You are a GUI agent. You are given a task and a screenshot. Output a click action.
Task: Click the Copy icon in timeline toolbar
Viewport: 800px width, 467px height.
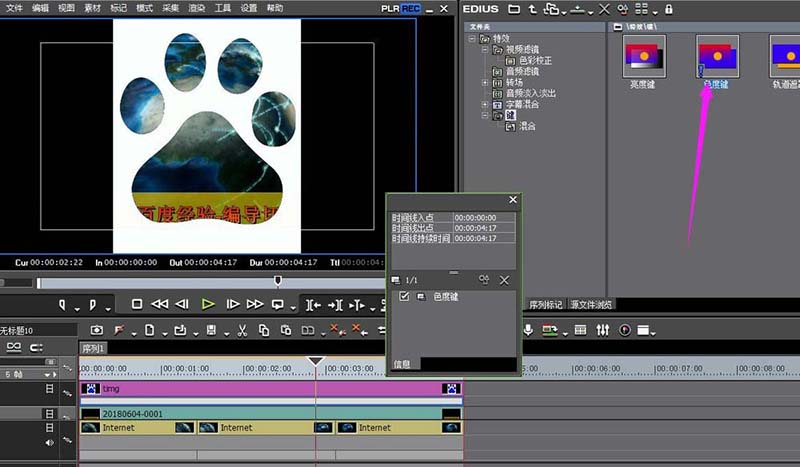pyautogui.click(x=264, y=330)
